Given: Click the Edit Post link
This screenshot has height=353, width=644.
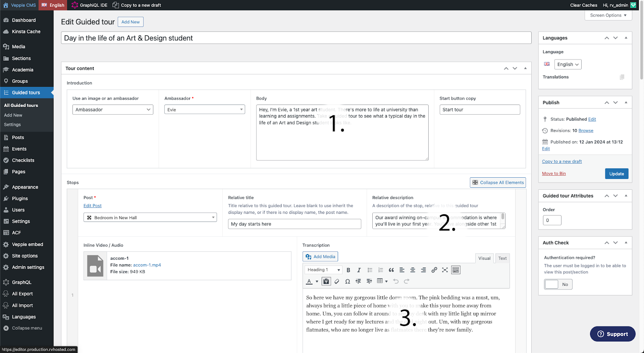Looking at the screenshot, I should (x=93, y=206).
